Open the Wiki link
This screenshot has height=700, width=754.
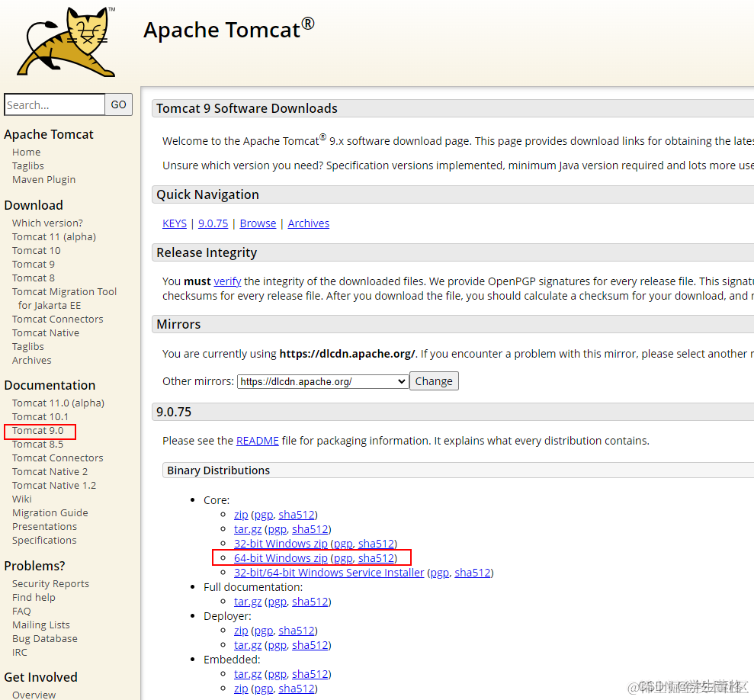tap(21, 499)
